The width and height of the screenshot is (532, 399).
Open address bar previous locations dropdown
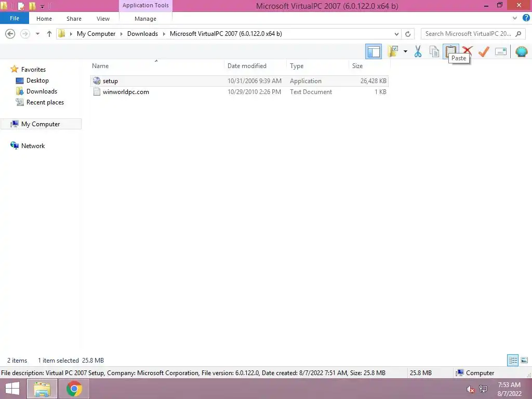click(x=396, y=34)
